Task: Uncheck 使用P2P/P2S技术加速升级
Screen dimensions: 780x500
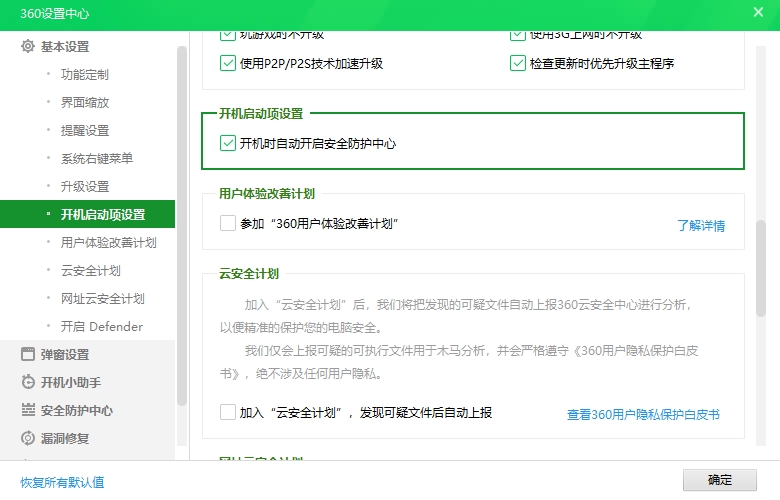Action: coord(228,63)
